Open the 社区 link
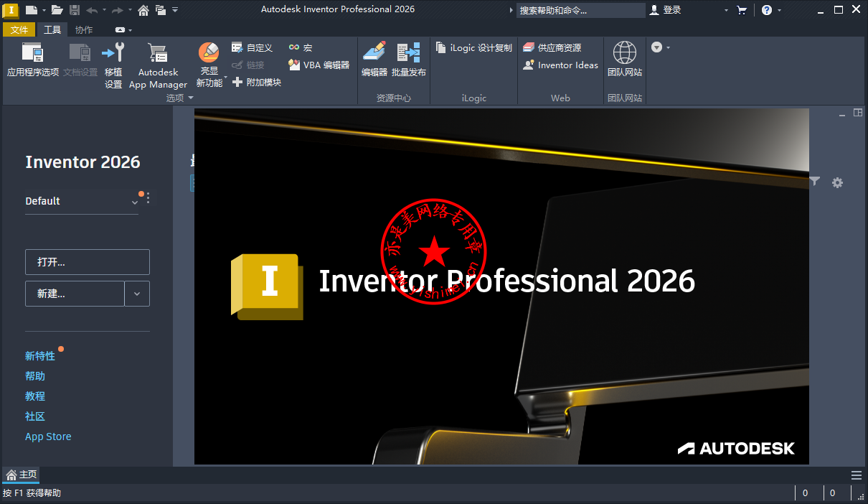The width and height of the screenshot is (868, 504). (35, 416)
